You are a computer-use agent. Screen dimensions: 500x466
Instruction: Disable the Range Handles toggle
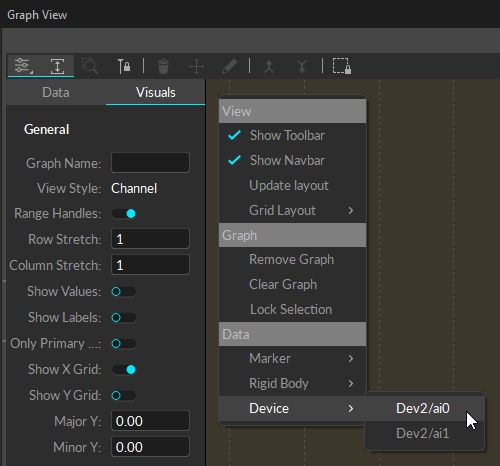(124, 213)
